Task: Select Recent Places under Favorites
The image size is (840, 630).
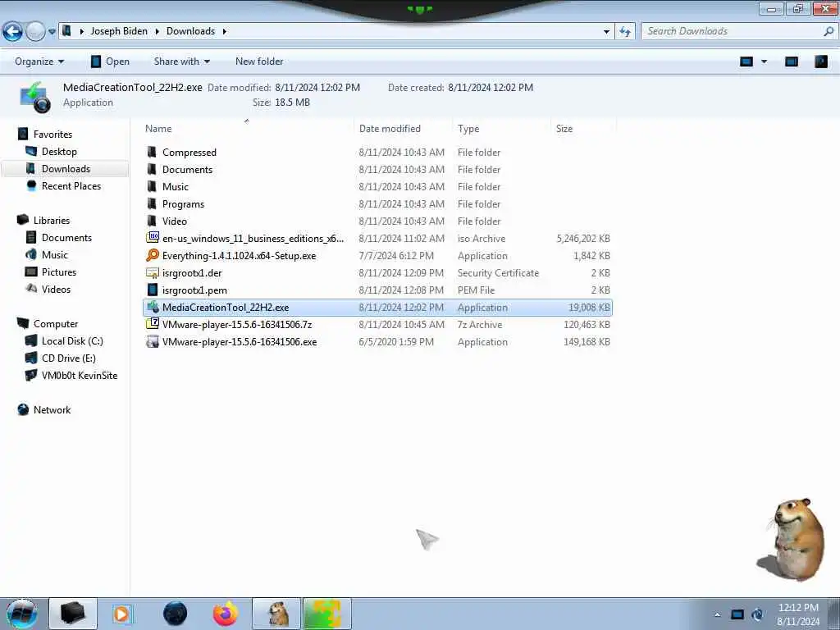Action: (x=71, y=186)
